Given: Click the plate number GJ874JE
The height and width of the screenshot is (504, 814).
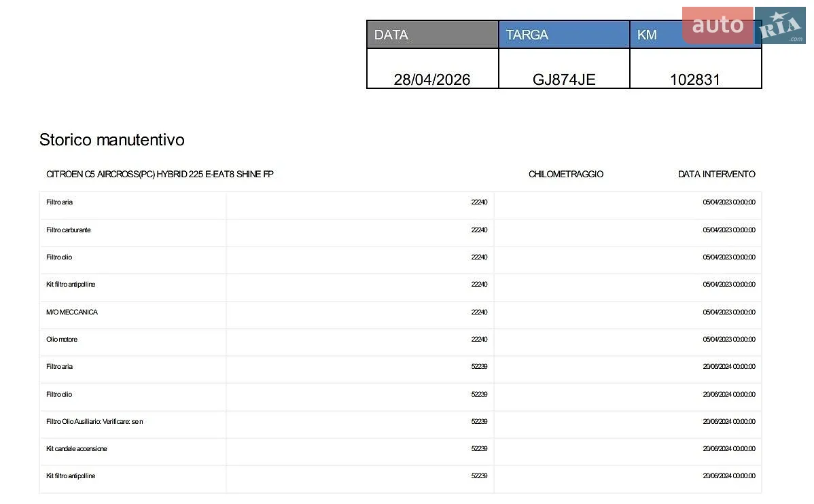Looking at the screenshot, I should pos(564,79).
